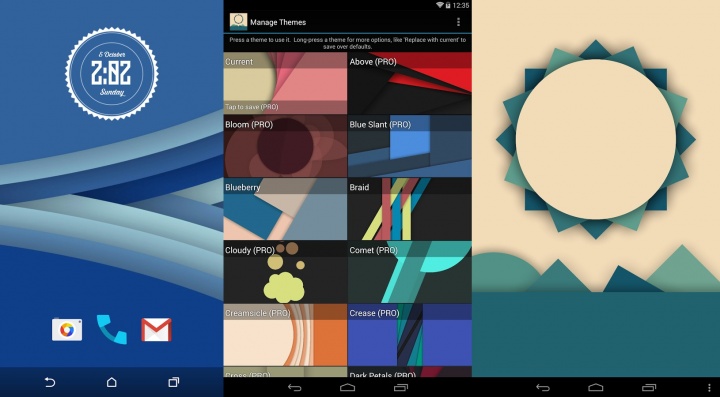Select the Above (PRO) theme
Screen dimensions: 720x397
(410, 83)
